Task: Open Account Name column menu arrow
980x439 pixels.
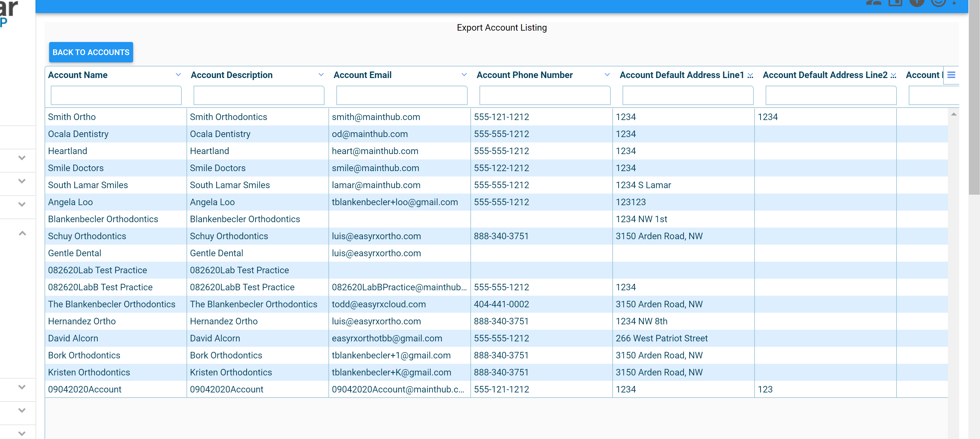Action: pyautogui.click(x=178, y=75)
